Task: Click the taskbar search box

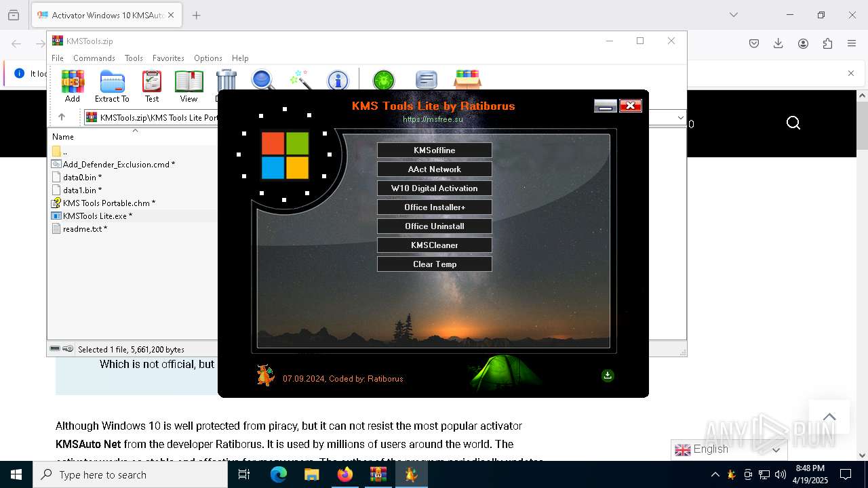Action: (130, 474)
